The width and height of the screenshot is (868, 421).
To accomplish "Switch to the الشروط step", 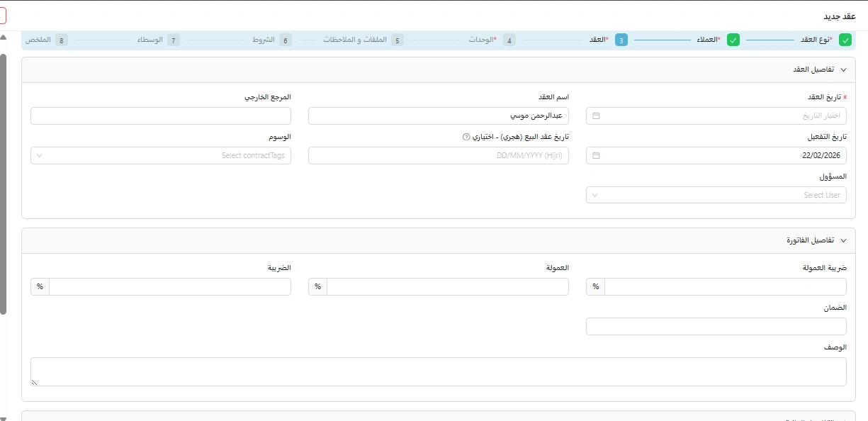I will click(x=272, y=40).
